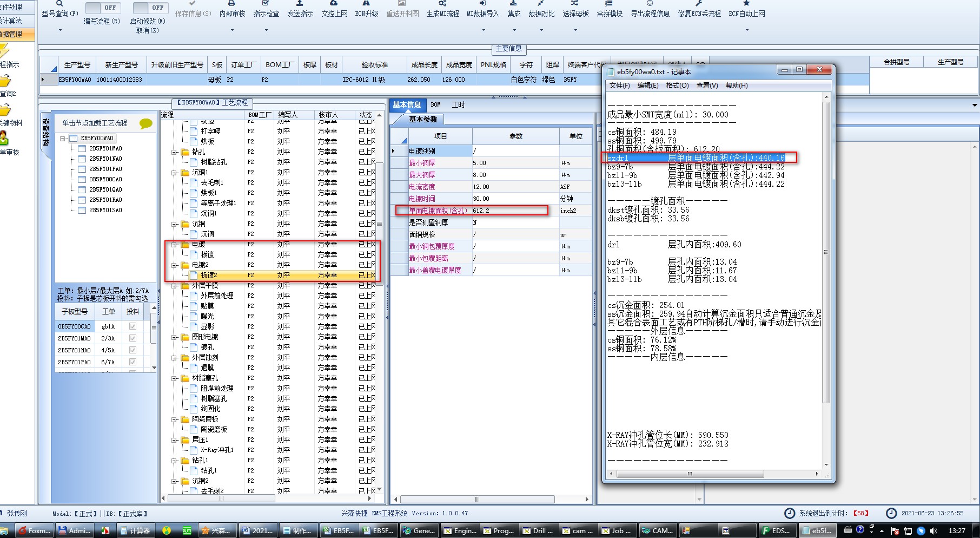Click ECN自动上网 star icon
This screenshot has height=538, width=980.
[746, 3]
